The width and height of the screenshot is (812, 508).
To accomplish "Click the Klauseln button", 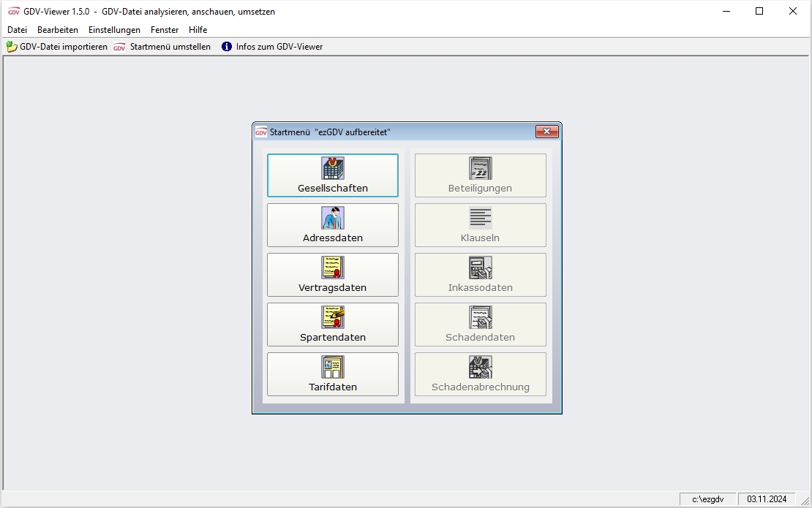I will [x=480, y=225].
